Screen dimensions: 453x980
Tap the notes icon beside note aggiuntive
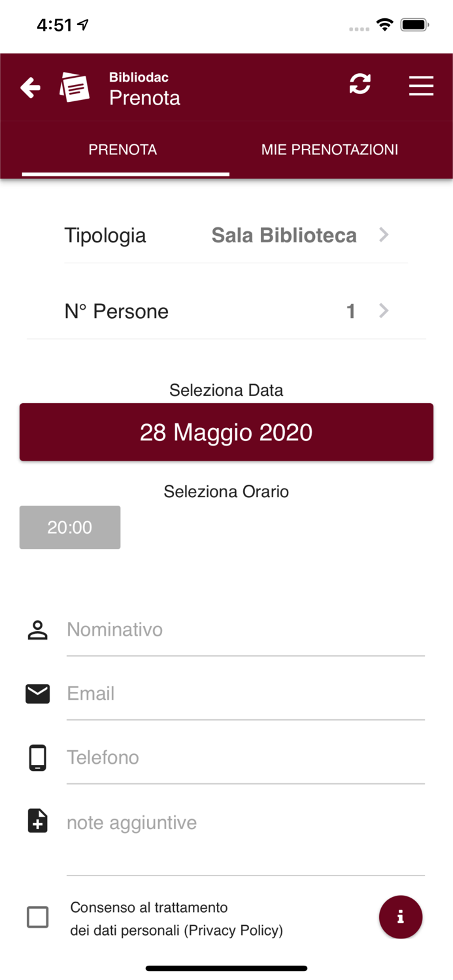37,821
